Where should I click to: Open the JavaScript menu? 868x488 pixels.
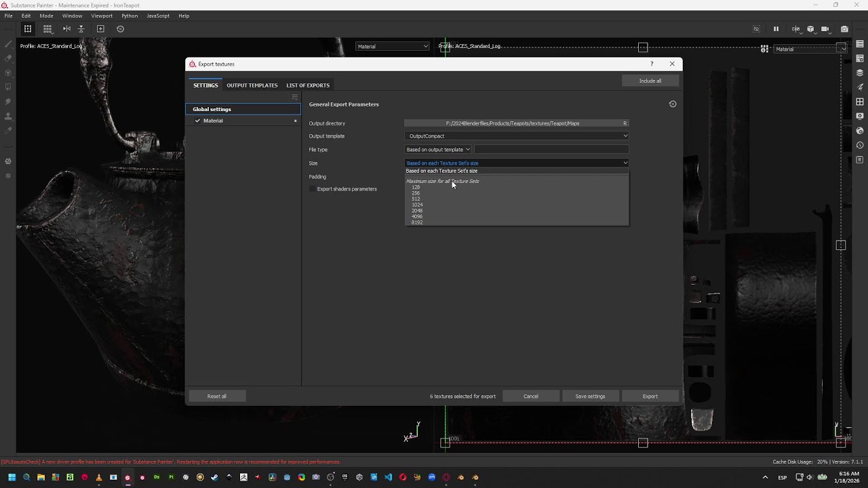pyautogui.click(x=158, y=16)
